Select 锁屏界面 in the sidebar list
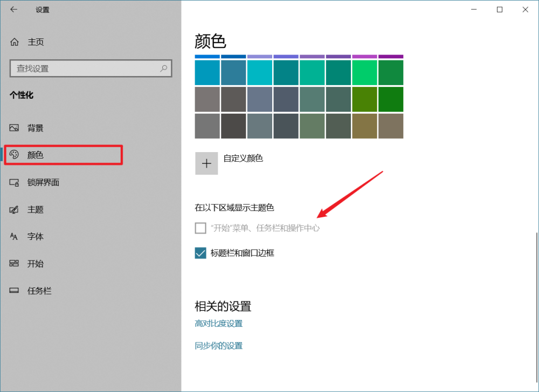Viewport: 539px width, 392px height. pyautogui.click(x=46, y=182)
